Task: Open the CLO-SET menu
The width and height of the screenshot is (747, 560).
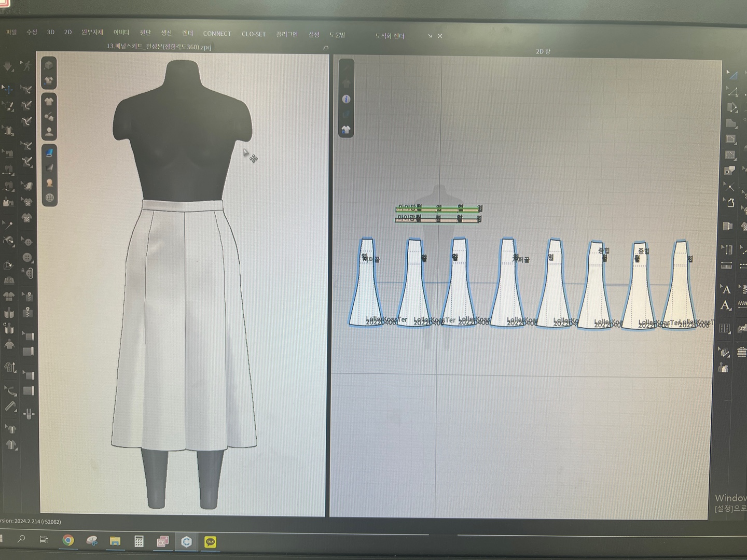Action: [x=253, y=34]
